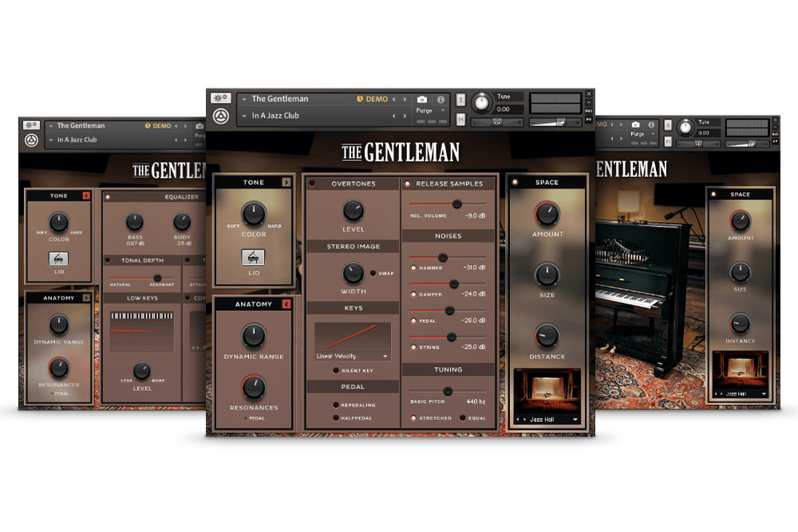
Task: Collapse Tone panel red arrow in left window
Action: [86, 195]
